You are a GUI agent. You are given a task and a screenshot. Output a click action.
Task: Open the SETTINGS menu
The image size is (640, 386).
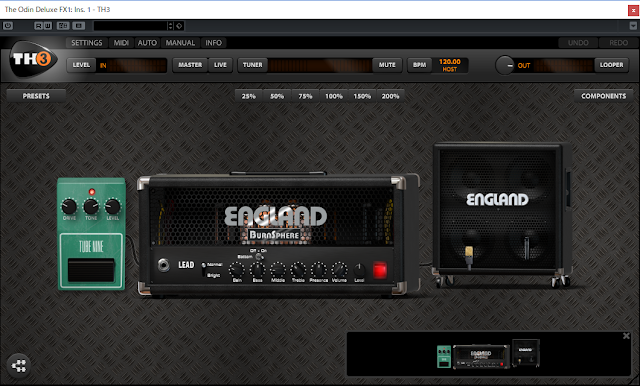pyautogui.click(x=87, y=42)
